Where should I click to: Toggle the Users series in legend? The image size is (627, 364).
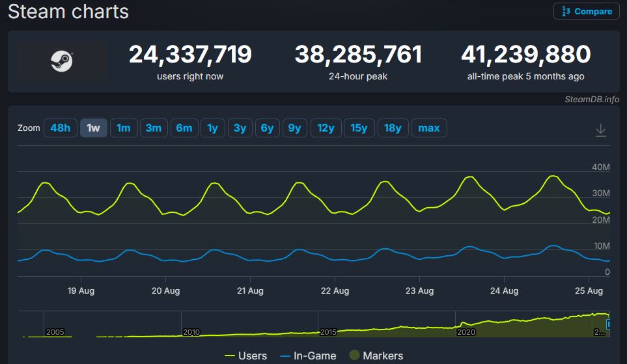(245, 356)
